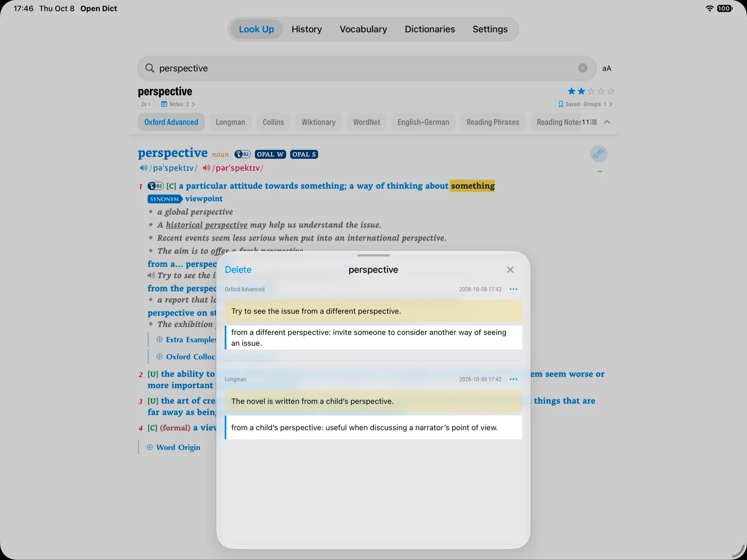
Task: Tap the 'perspective' headword title below the search bar
Action: (x=165, y=91)
